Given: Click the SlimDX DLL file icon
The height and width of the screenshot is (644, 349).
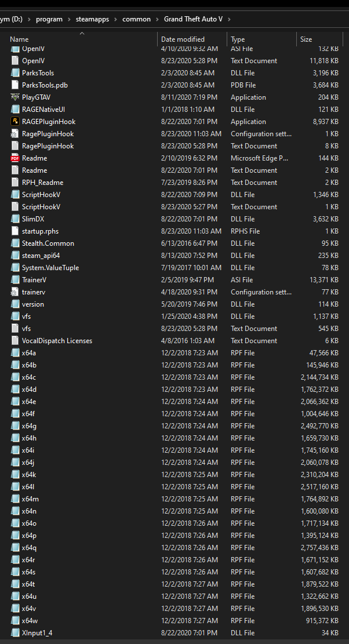Looking at the screenshot, I should click(x=14, y=219).
